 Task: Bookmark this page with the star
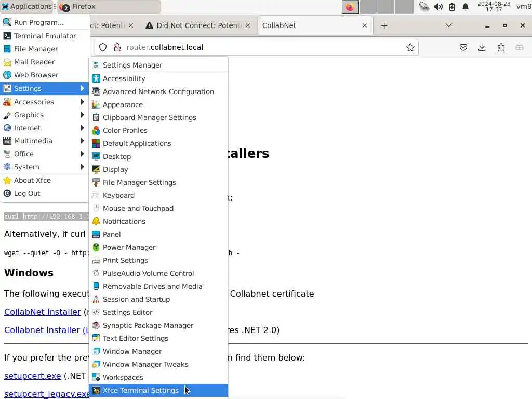410,47
